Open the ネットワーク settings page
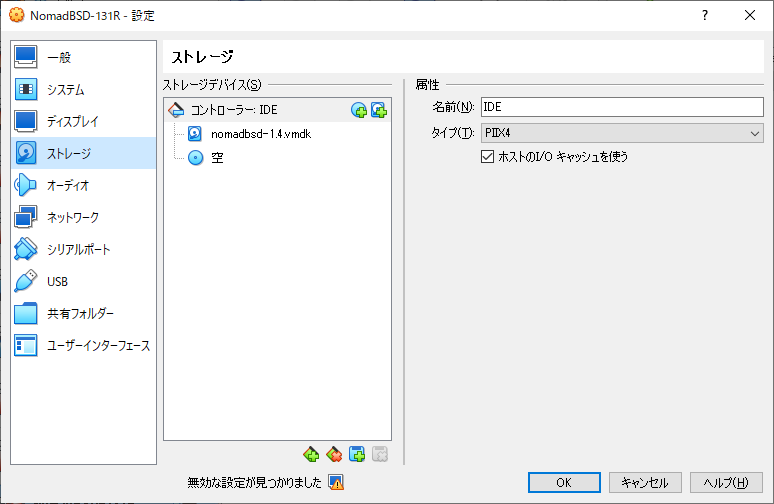Viewport: 774px width, 504px height. click(83, 217)
